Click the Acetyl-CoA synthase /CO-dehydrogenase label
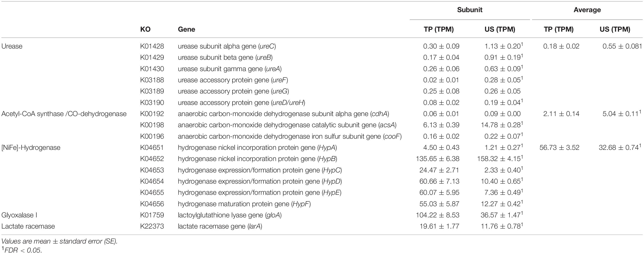Screen dimensions: 644x254 point(64,114)
